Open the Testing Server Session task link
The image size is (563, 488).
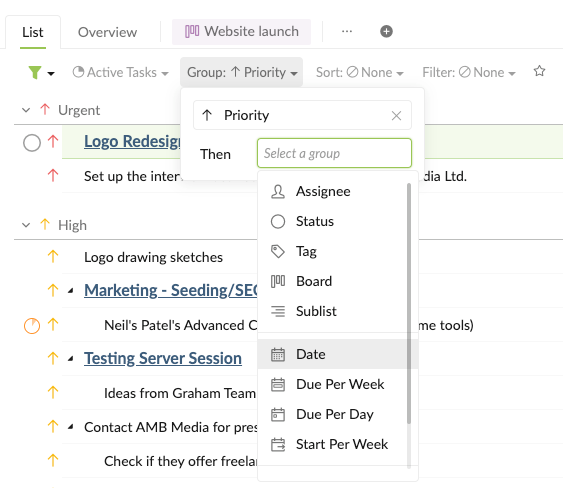click(x=163, y=358)
